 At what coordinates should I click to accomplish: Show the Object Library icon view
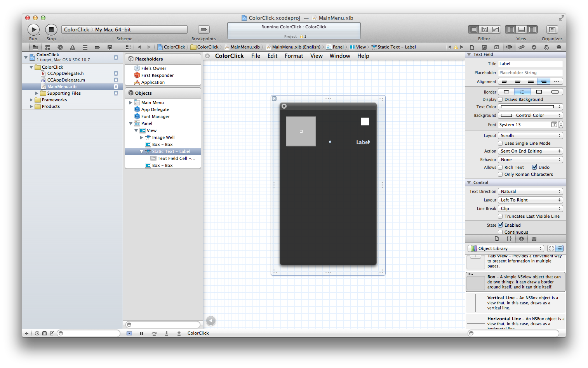coord(551,248)
